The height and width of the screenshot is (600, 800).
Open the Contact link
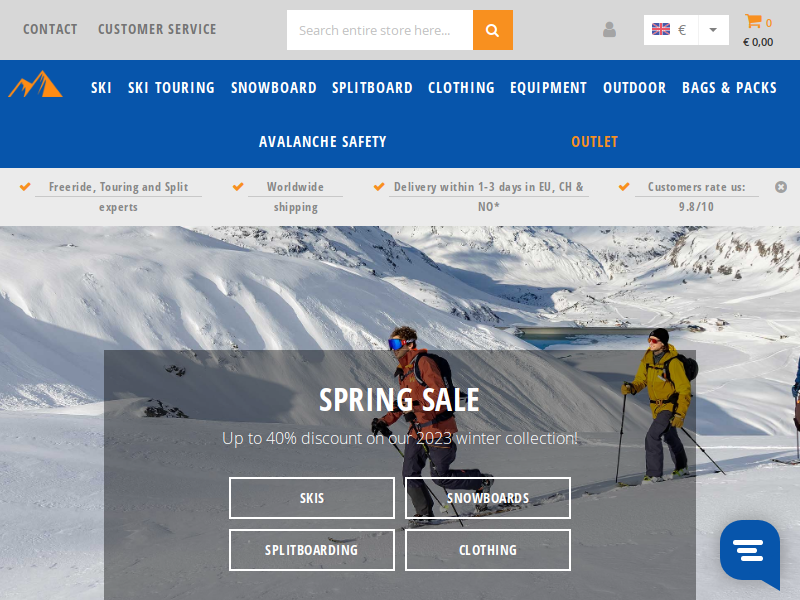point(50,30)
